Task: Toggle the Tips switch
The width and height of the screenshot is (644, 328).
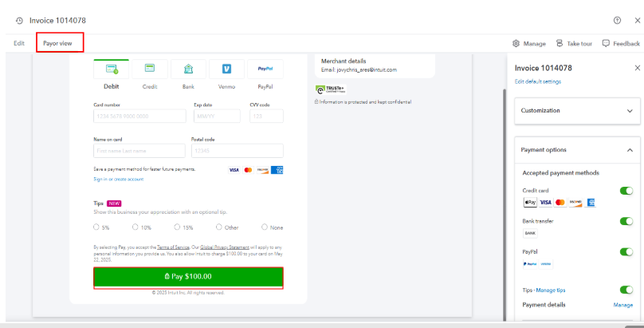Action: [x=626, y=290]
